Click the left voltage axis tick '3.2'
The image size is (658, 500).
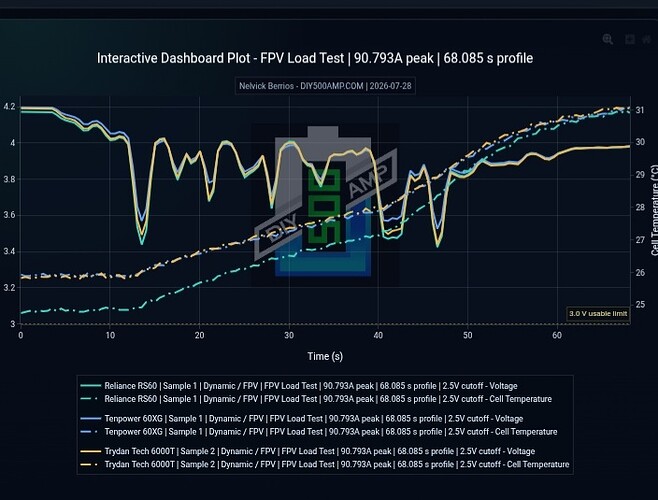tap(9, 288)
